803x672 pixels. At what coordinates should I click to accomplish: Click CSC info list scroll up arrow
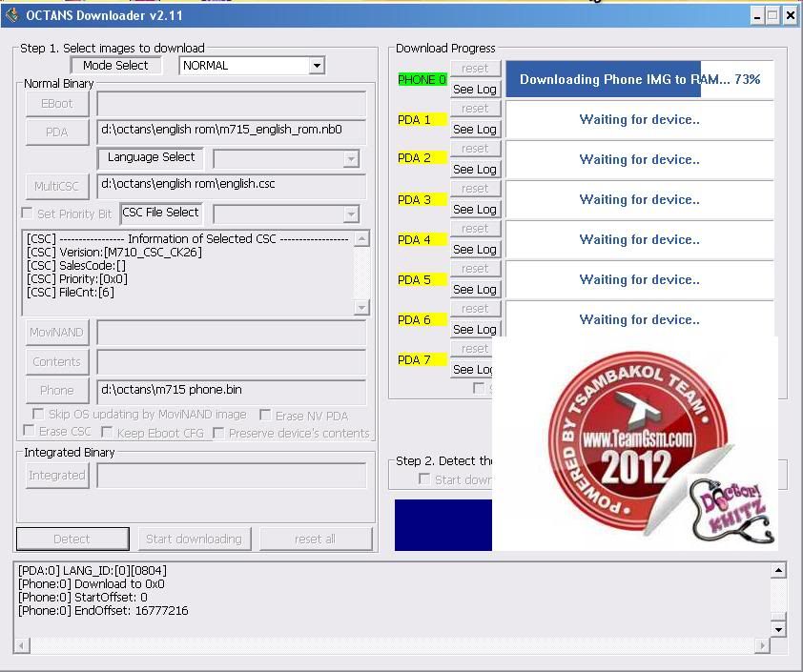click(361, 238)
